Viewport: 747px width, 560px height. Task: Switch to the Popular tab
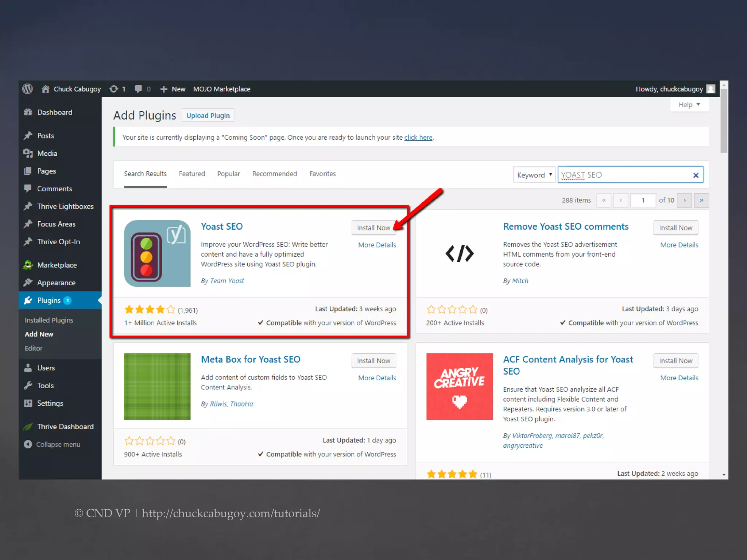point(229,174)
